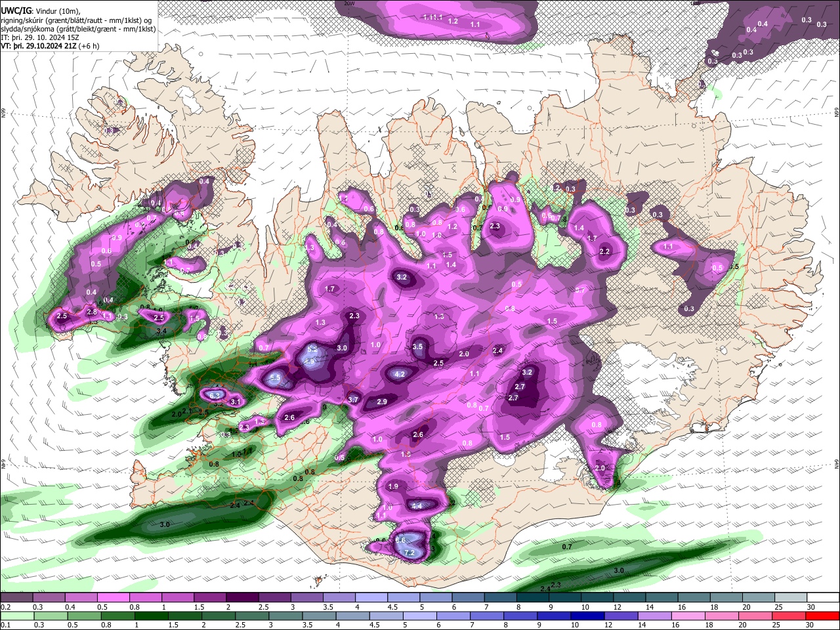Click the rain scale swatch between 25 and 30
The width and height of the screenshot is (840, 630).
point(788,616)
